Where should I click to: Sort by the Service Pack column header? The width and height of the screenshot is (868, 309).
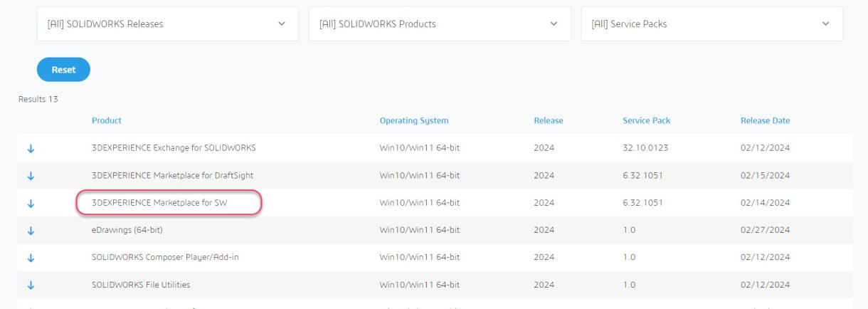pos(647,120)
